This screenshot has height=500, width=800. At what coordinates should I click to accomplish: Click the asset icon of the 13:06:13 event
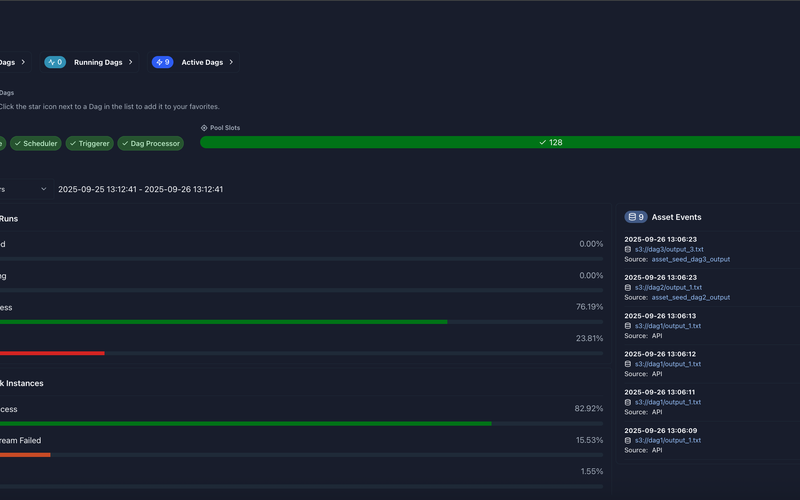point(628,326)
